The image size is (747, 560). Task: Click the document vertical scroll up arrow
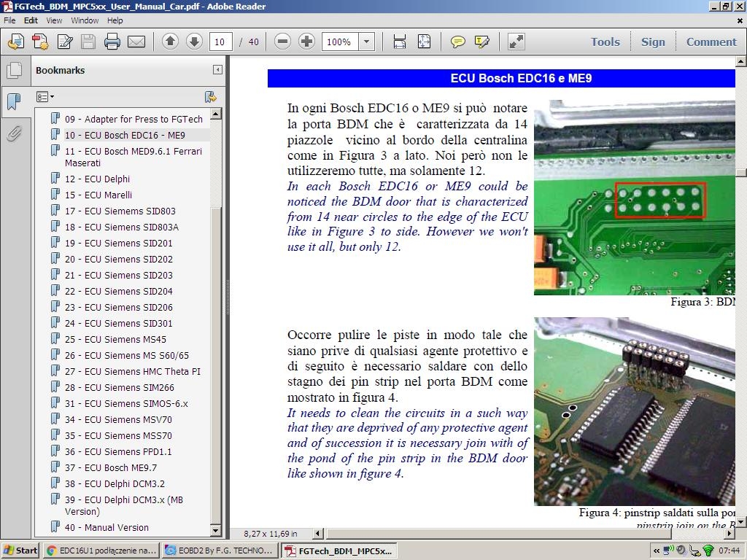point(741,61)
